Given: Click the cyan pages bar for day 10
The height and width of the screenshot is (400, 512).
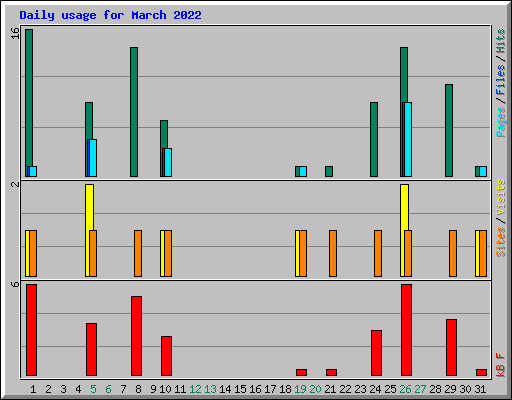Looking at the screenshot, I should pyautogui.click(x=168, y=162).
